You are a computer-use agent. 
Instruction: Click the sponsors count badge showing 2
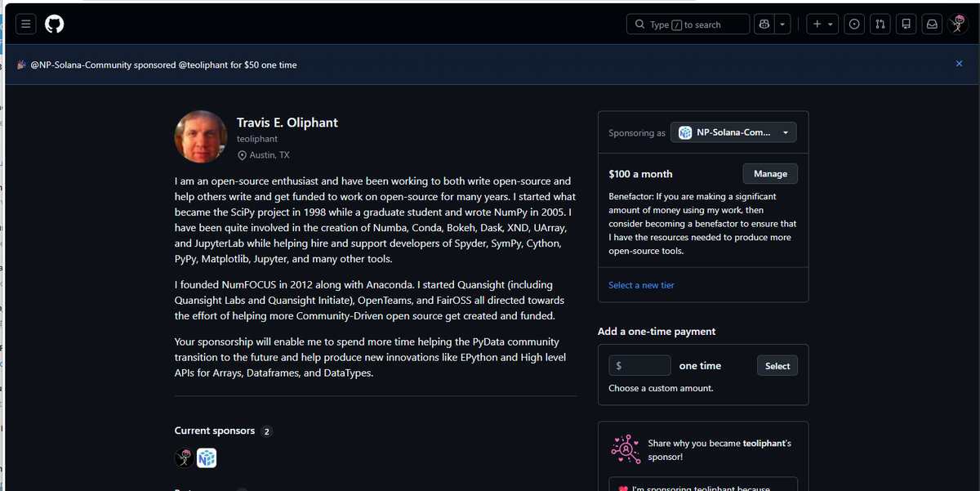click(267, 431)
